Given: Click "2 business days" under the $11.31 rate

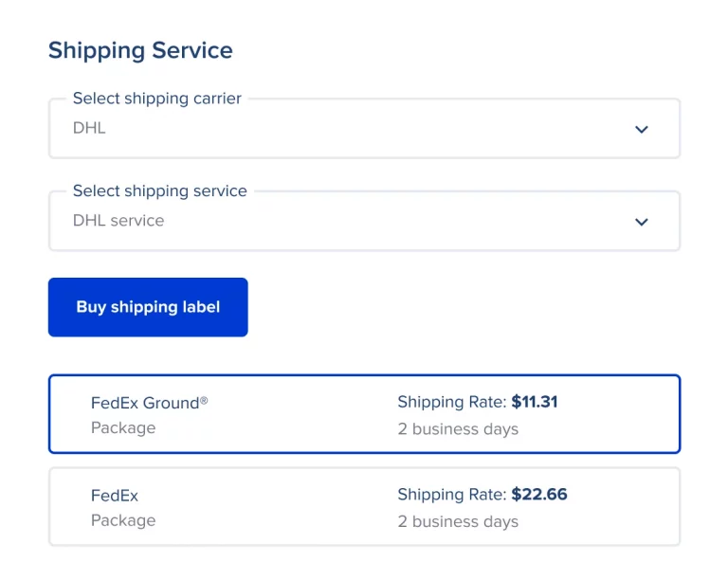Looking at the screenshot, I should pyautogui.click(x=458, y=429).
